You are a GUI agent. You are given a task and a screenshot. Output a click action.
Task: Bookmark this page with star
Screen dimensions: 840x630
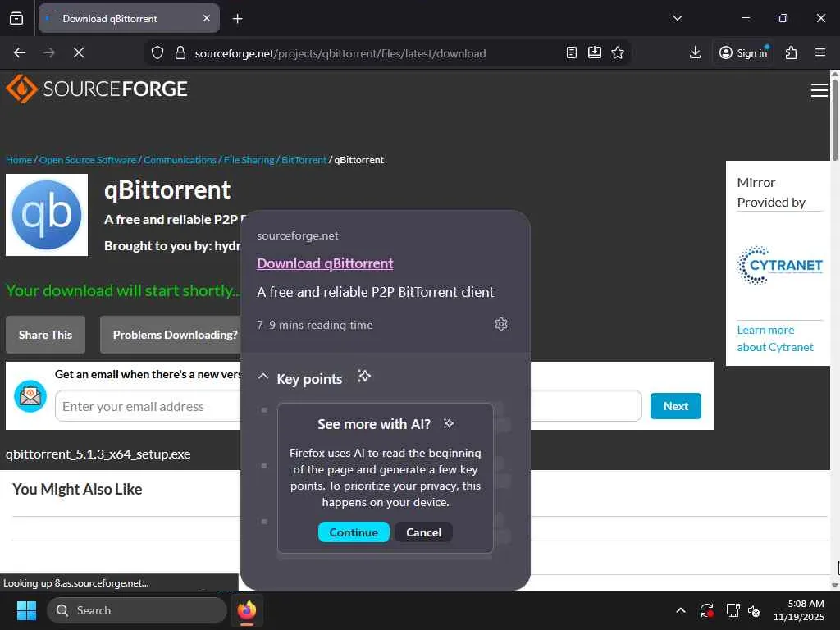(618, 52)
